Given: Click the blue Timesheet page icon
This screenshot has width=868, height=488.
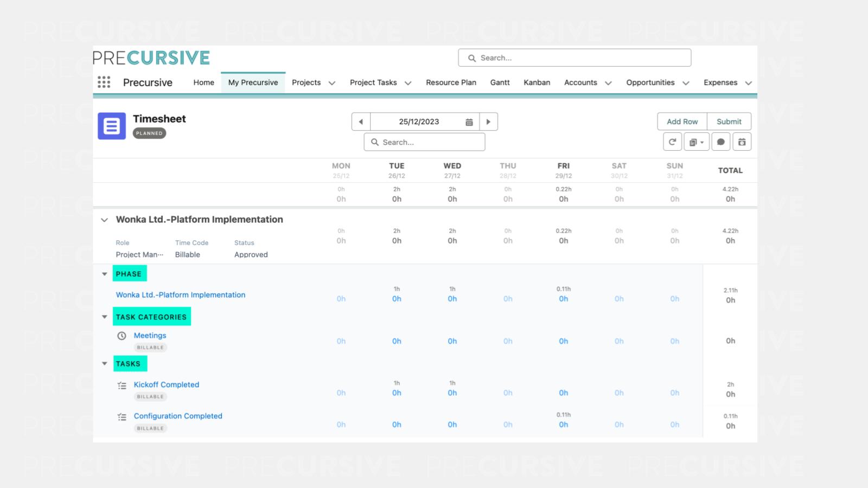Looking at the screenshot, I should click(x=112, y=126).
